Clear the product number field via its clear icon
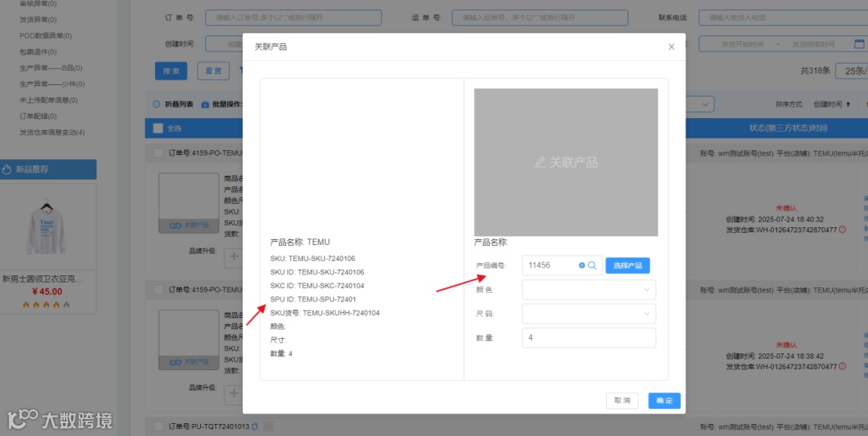Viewport: 868px width, 436px height. 582,266
